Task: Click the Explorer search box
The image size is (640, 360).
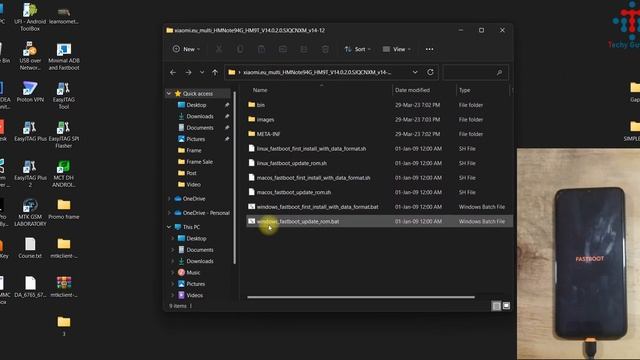Action: pos(476,72)
